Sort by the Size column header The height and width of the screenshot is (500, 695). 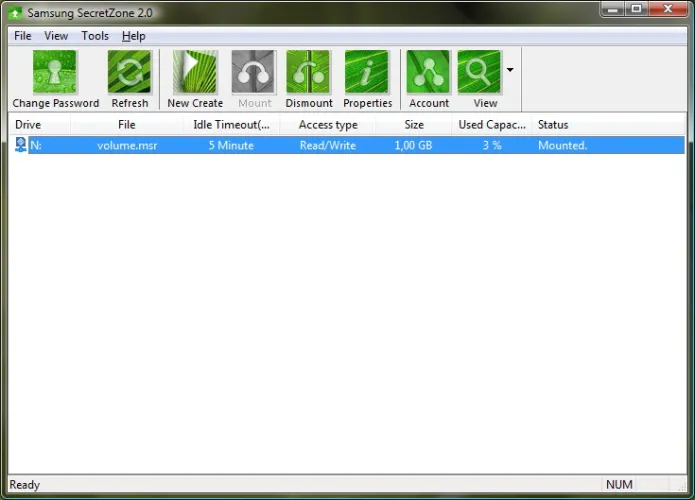point(414,125)
